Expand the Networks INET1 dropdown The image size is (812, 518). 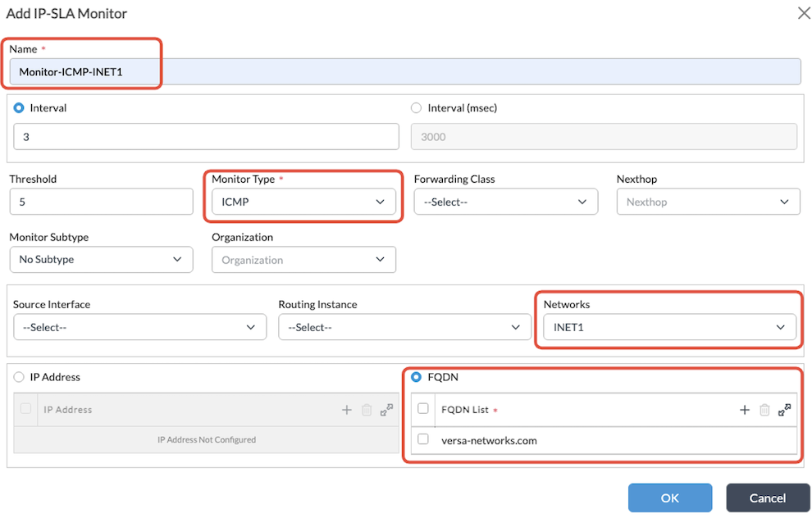pos(669,327)
